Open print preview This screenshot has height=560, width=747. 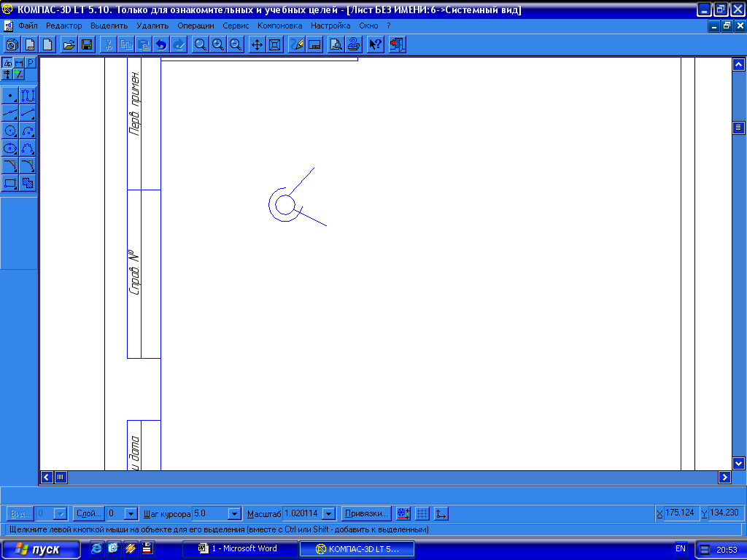coord(336,44)
